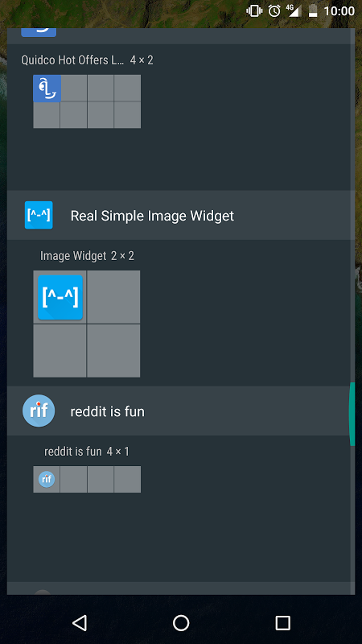Screen dimensions: 362x644
Task: Open recent apps with square button
Action: coord(283,623)
